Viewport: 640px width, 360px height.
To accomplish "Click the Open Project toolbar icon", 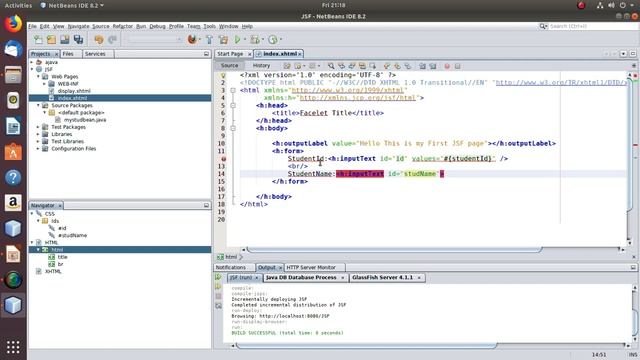I will 65,40.
